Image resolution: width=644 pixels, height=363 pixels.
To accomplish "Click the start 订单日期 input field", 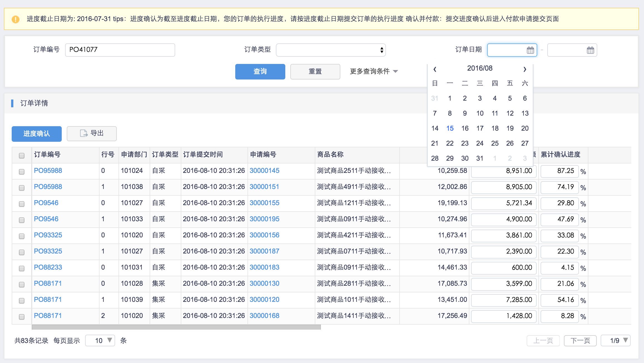I will click(x=512, y=50).
